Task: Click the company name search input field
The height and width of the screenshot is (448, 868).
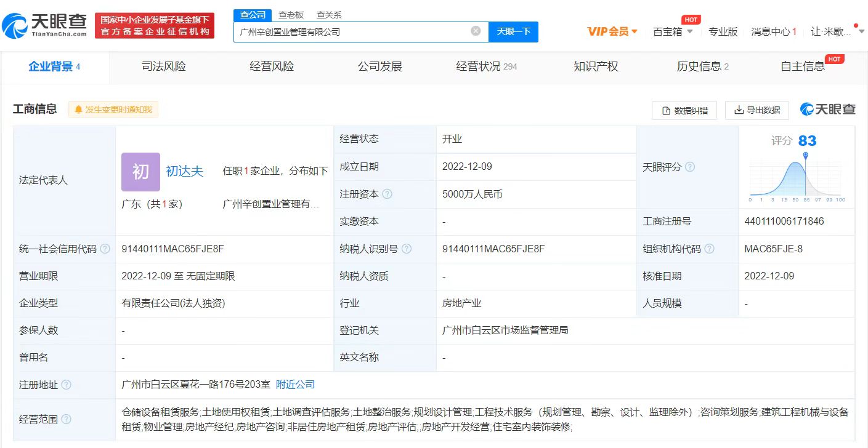Action: point(351,31)
